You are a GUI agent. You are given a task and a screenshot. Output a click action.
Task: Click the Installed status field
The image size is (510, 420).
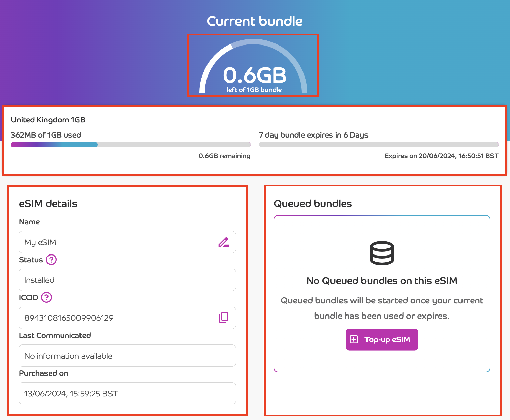click(x=127, y=280)
